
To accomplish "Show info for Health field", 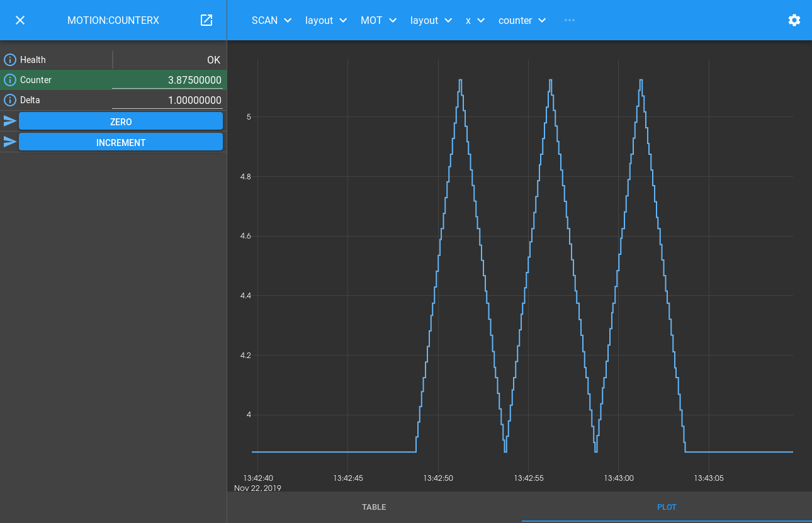I will pos(10,60).
